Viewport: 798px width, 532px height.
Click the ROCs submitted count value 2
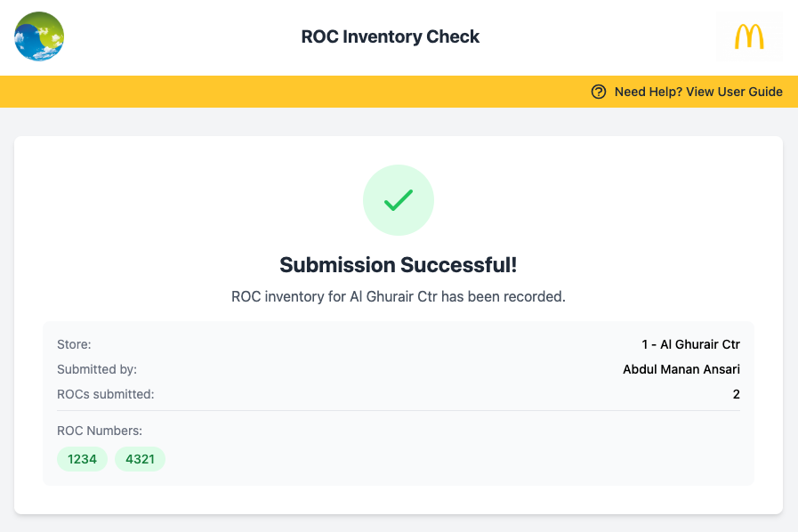coord(737,394)
